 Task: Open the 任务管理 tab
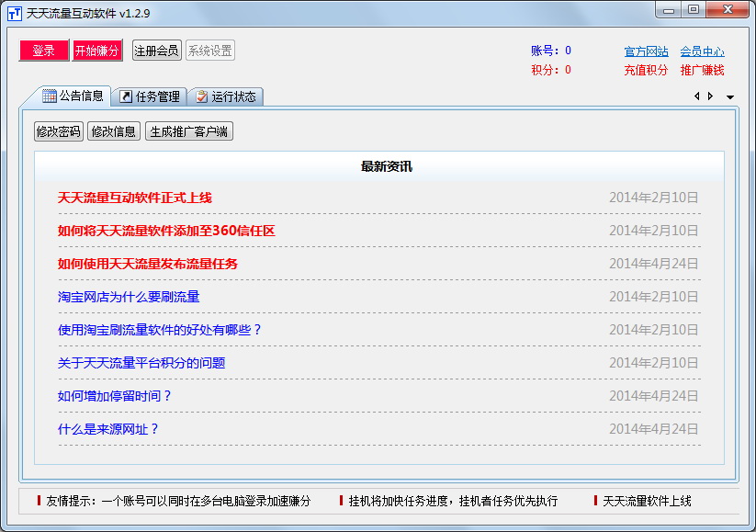tap(149, 96)
